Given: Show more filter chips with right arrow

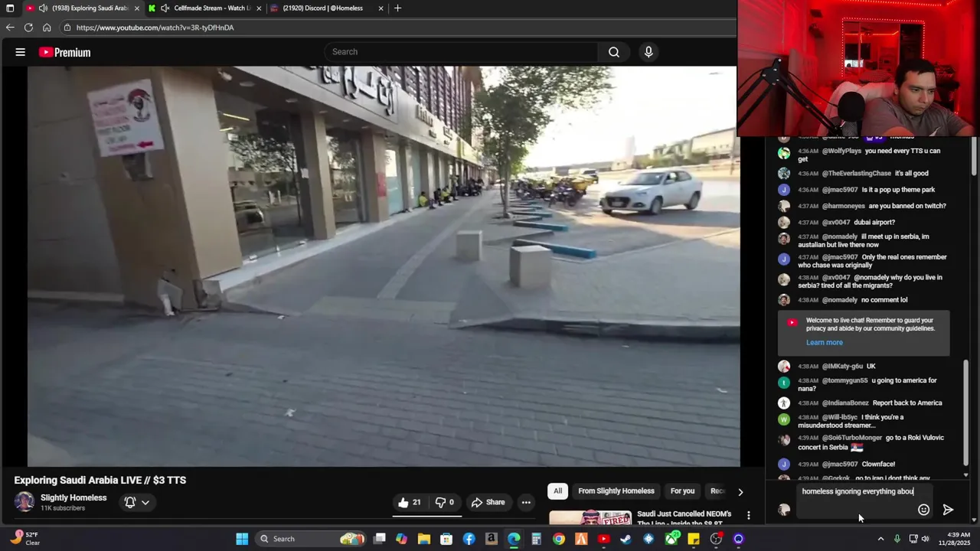Looking at the screenshot, I should pos(740,492).
